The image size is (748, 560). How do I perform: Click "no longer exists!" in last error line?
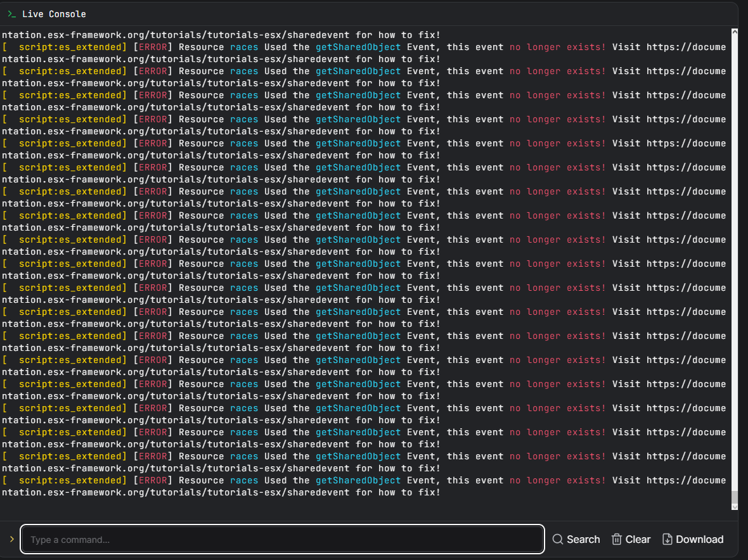pyautogui.click(x=557, y=480)
